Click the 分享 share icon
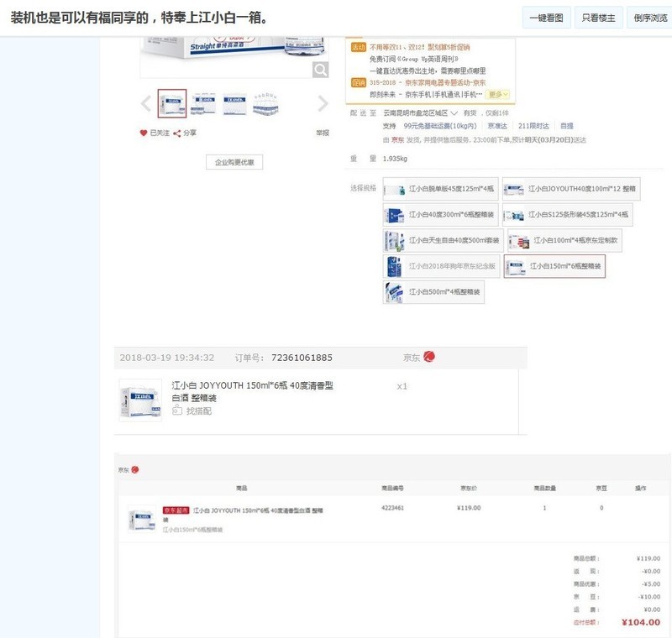This screenshot has height=638, width=672. (176, 133)
